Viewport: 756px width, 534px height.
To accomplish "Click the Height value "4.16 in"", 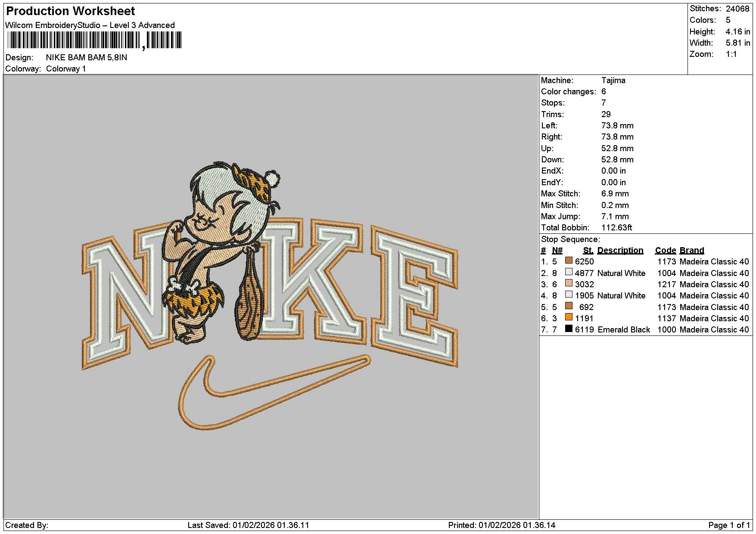I will coord(738,31).
